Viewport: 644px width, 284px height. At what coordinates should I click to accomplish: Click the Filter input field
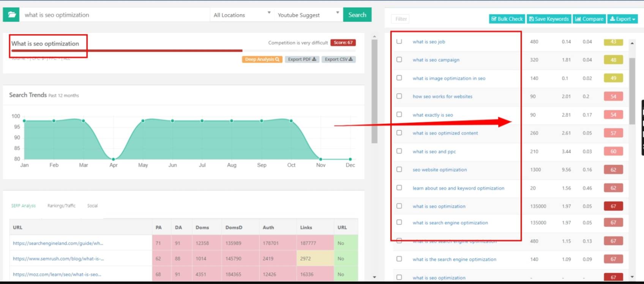pyautogui.click(x=401, y=19)
